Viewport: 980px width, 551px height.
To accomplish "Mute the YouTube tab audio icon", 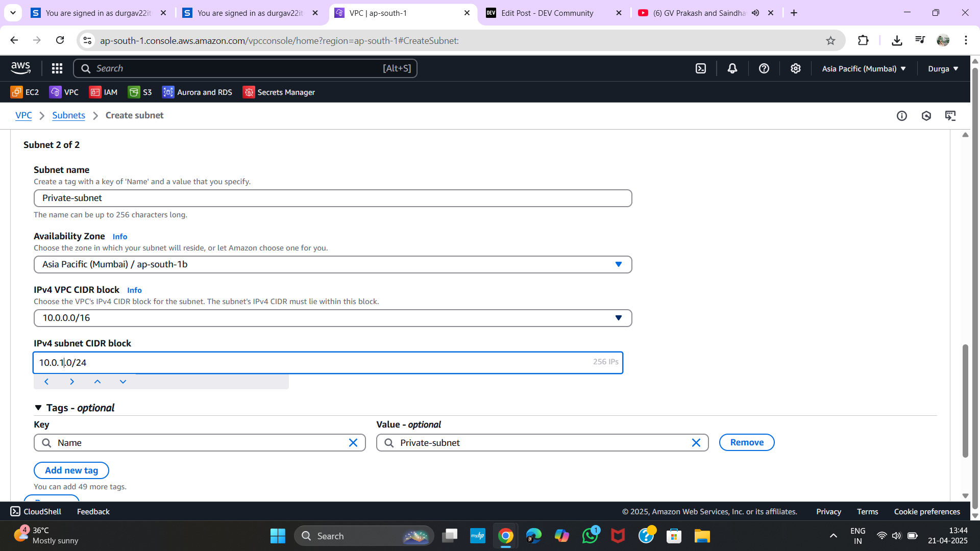I will click(755, 13).
